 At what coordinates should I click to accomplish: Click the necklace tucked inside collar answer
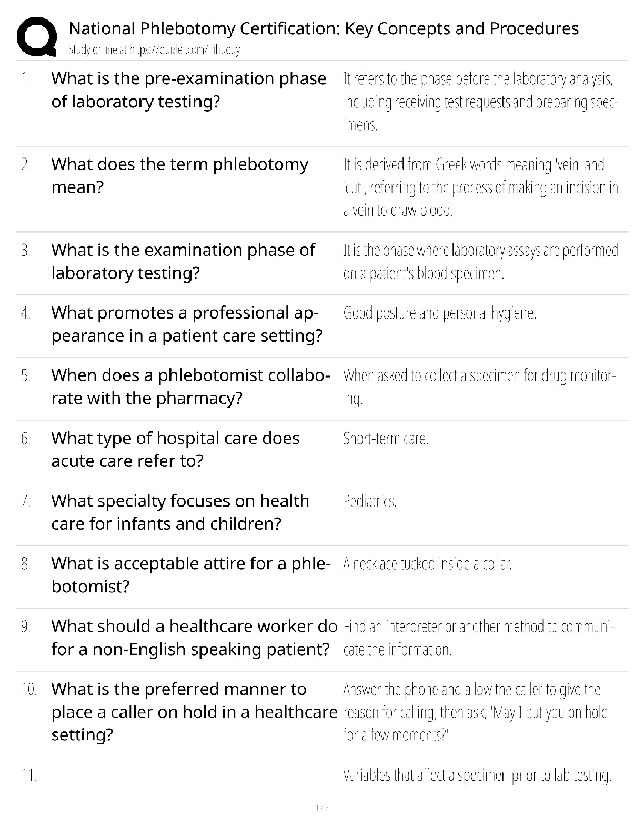coord(427,564)
